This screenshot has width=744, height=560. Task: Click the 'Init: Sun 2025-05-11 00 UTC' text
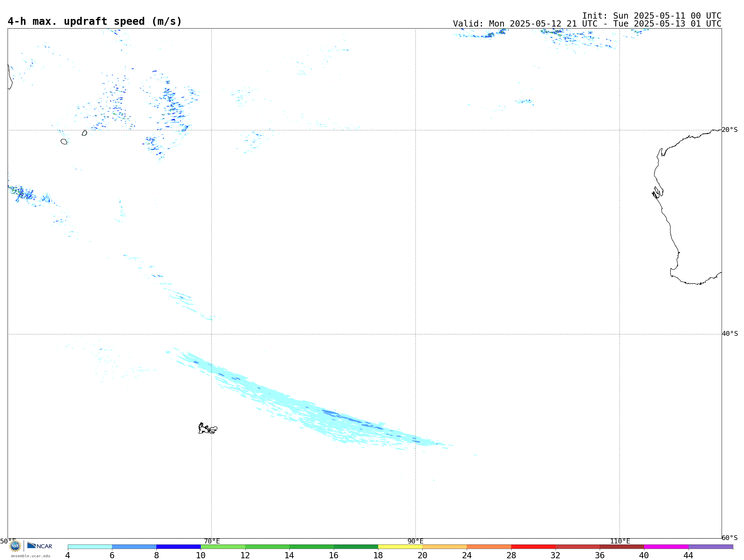(652, 16)
